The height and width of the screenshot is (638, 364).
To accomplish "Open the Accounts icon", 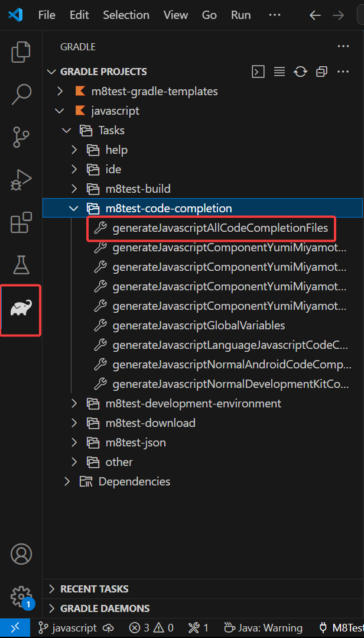I will coord(21,553).
